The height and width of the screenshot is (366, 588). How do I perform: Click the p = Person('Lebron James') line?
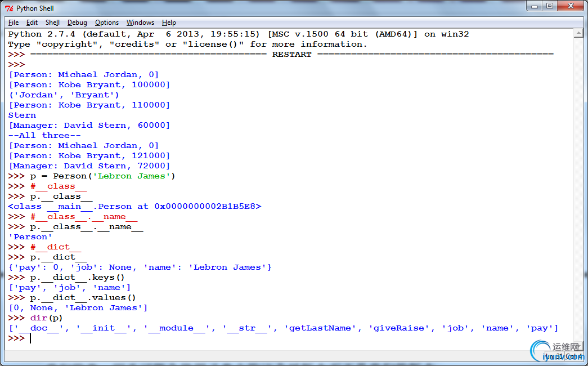click(x=103, y=176)
